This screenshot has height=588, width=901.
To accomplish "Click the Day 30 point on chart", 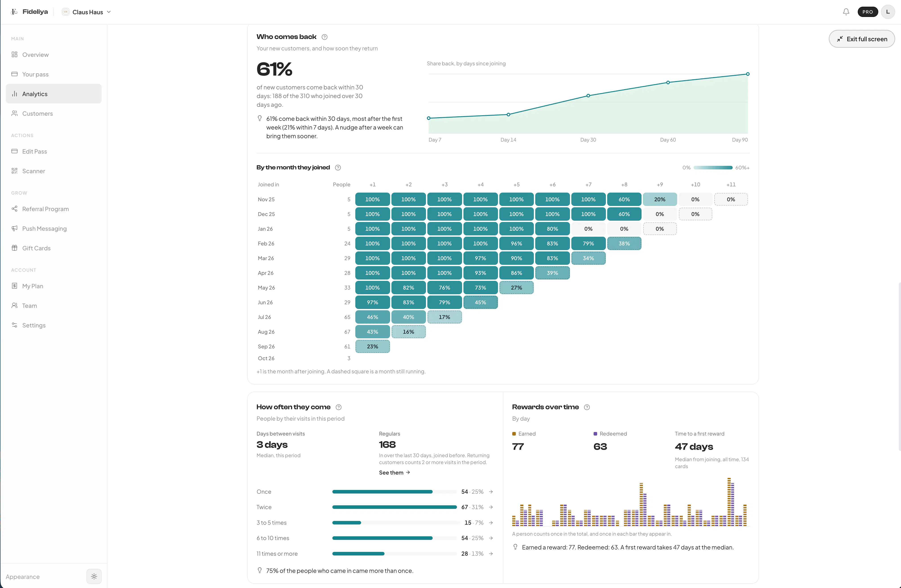I will pos(588,96).
